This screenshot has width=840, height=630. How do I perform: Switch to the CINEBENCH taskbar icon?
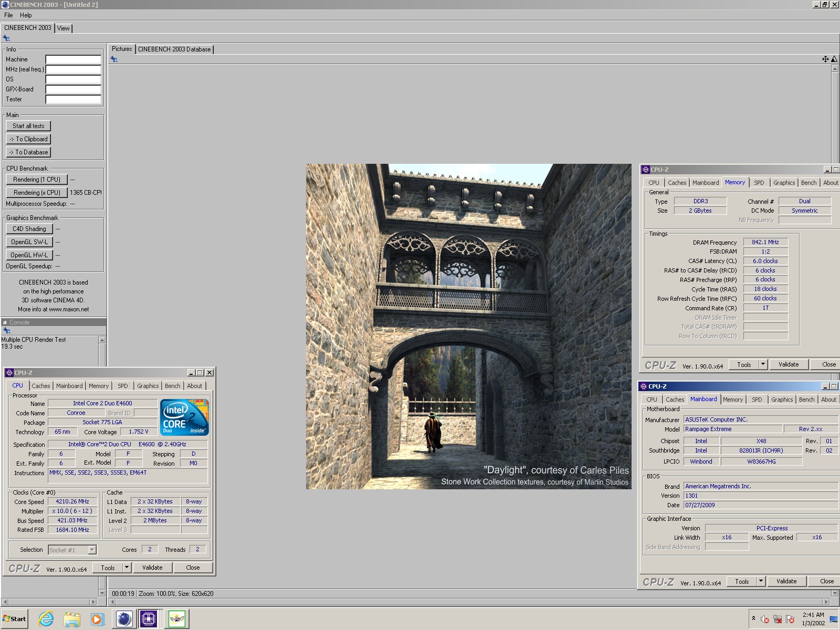pyautogui.click(x=124, y=619)
